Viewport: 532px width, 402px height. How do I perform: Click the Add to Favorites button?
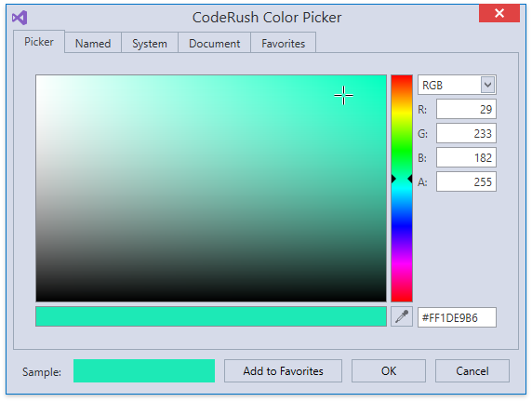click(283, 371)
